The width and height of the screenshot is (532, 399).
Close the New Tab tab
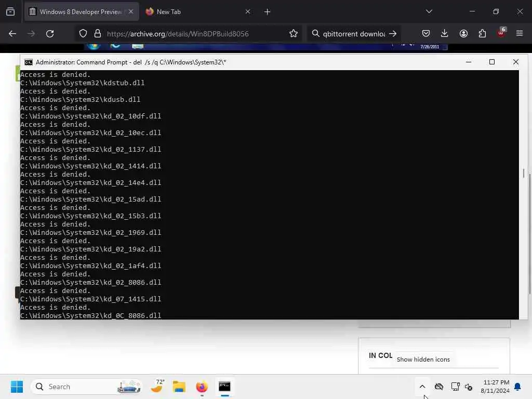coord(248,11)
